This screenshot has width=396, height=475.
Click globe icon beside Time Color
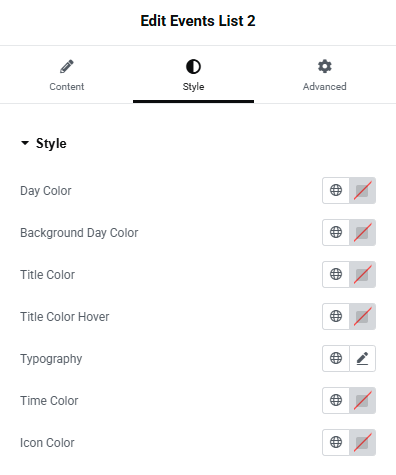pyautogui.click(x=336, y=400)
